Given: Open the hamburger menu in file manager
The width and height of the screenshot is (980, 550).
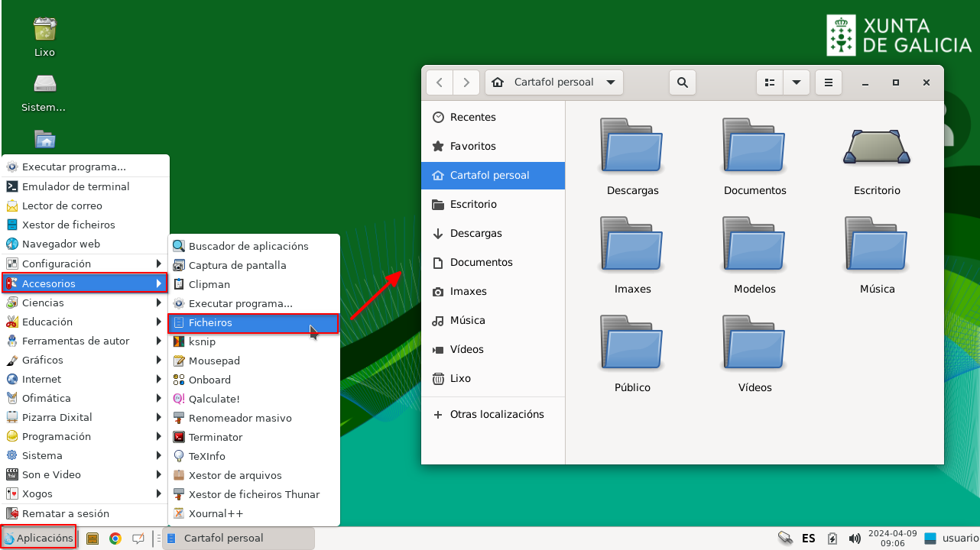Looking at the screenshot, I should tap(828, 82).
